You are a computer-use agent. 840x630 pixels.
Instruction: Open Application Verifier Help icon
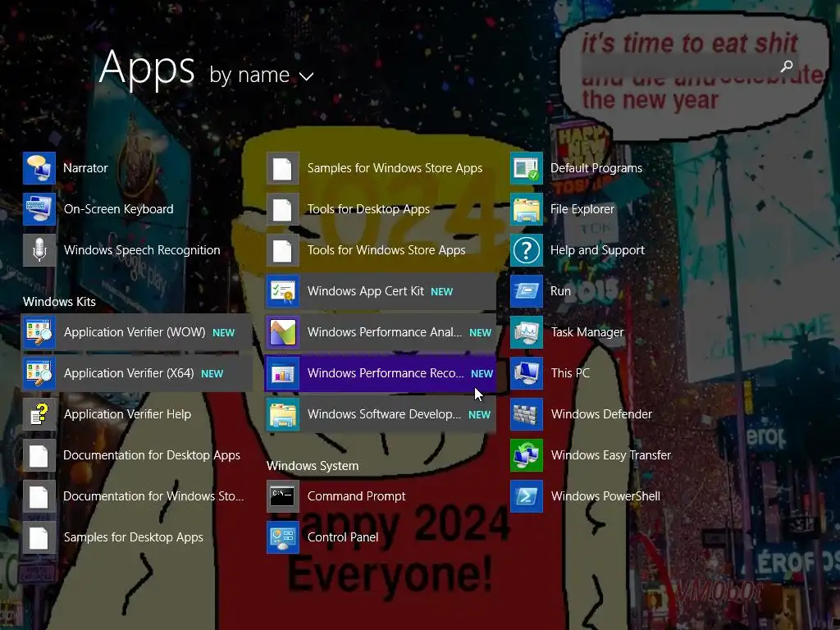(x=39, y=414)
